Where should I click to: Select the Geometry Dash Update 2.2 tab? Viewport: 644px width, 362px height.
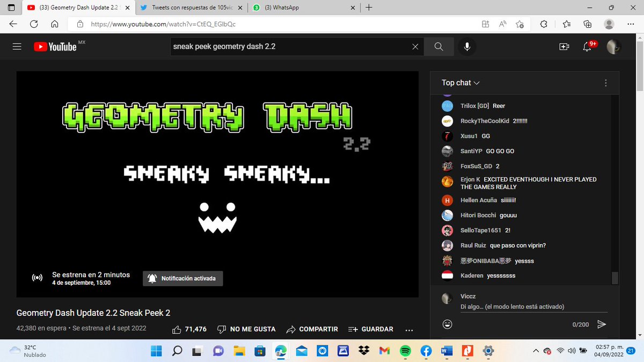78,8
